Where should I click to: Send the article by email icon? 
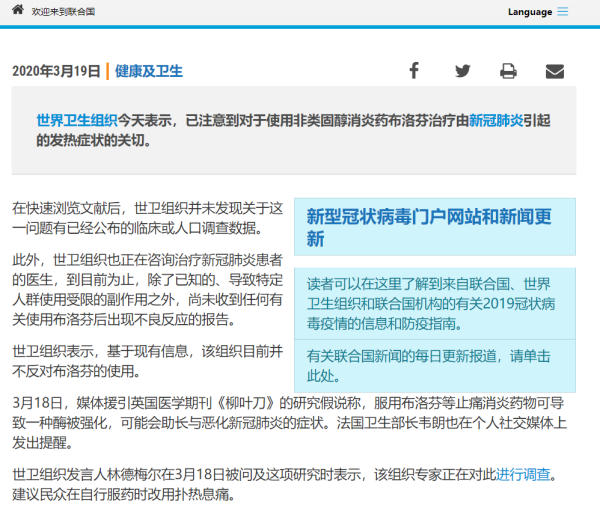(x=554, y=71)
